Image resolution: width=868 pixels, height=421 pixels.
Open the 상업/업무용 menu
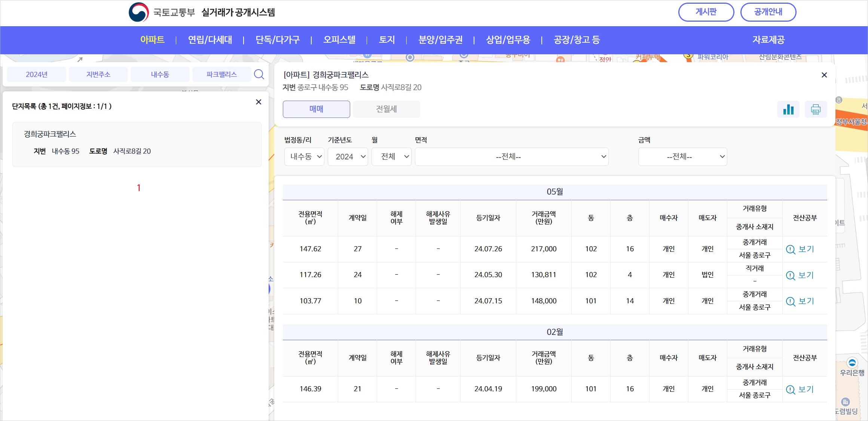(508, 40)
